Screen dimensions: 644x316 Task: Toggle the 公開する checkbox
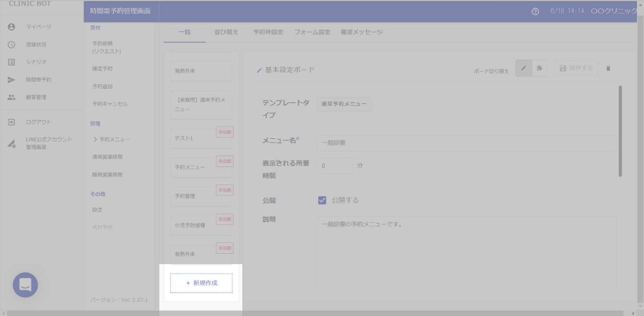tap(322, 200)
